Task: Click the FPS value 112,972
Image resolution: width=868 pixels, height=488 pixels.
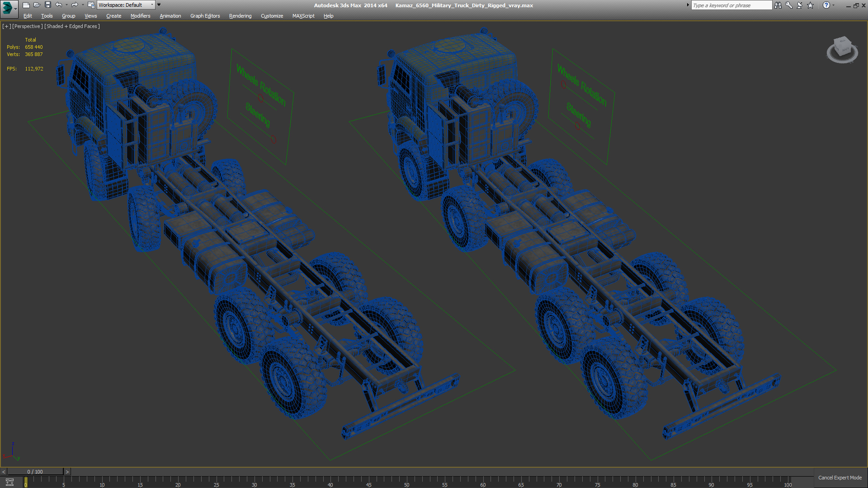Action: point(34,69)
